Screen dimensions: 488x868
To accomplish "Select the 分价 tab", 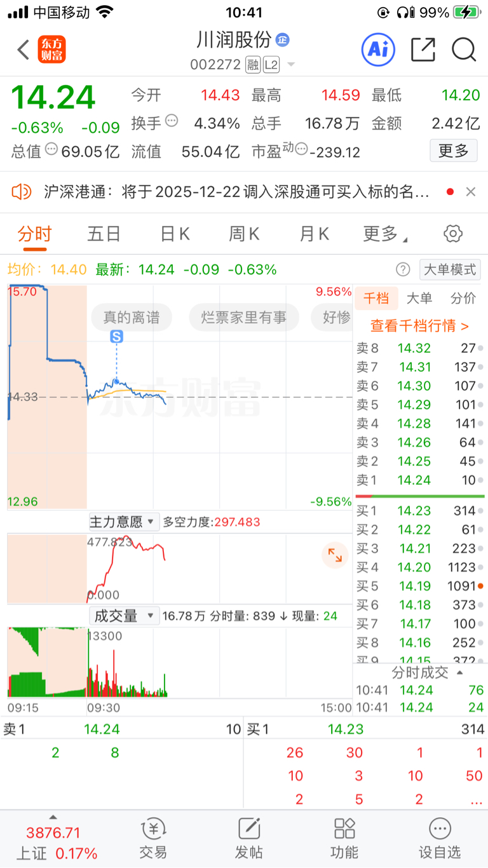I will pyautogui.click(x=463, y=298).
